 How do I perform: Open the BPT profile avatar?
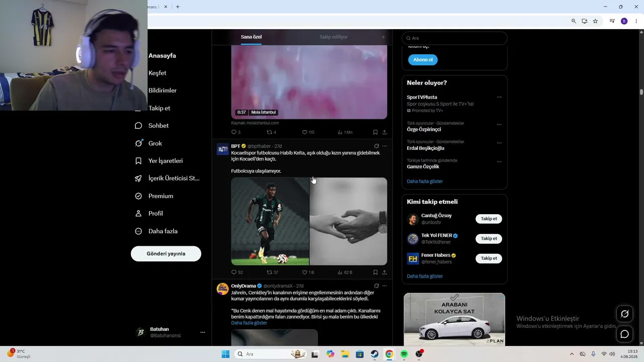coord(222,149)
